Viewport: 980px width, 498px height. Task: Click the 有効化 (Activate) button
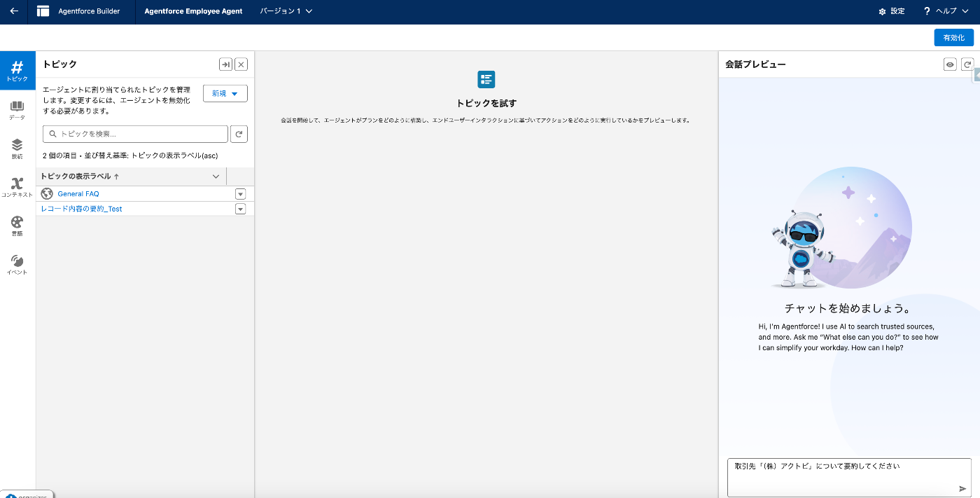(x=953, y=38)
